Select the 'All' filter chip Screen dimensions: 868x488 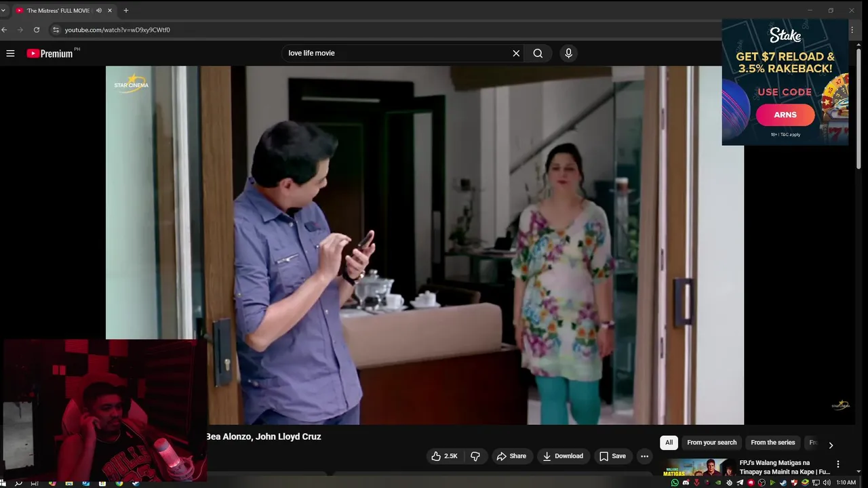click(669, 443)
